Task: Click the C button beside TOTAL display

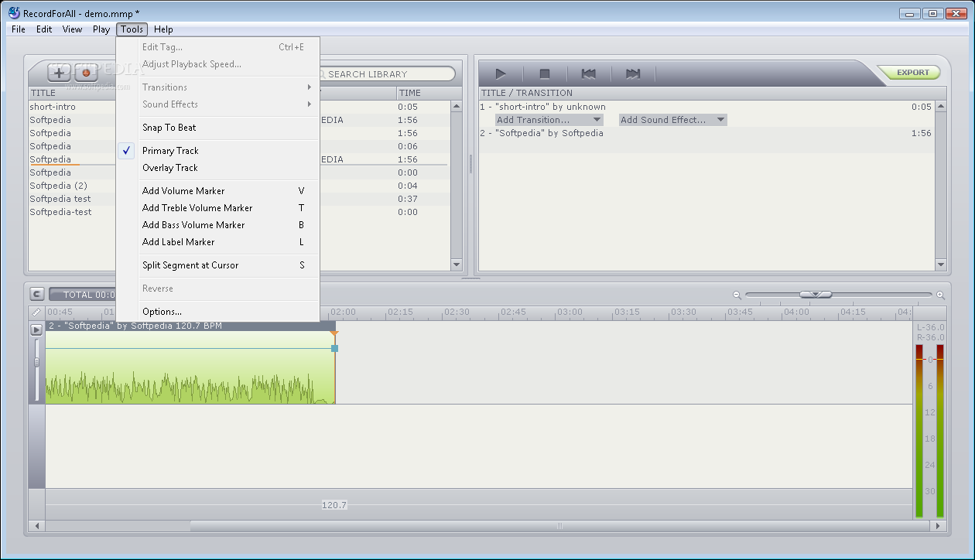Action: coord(36,295)
